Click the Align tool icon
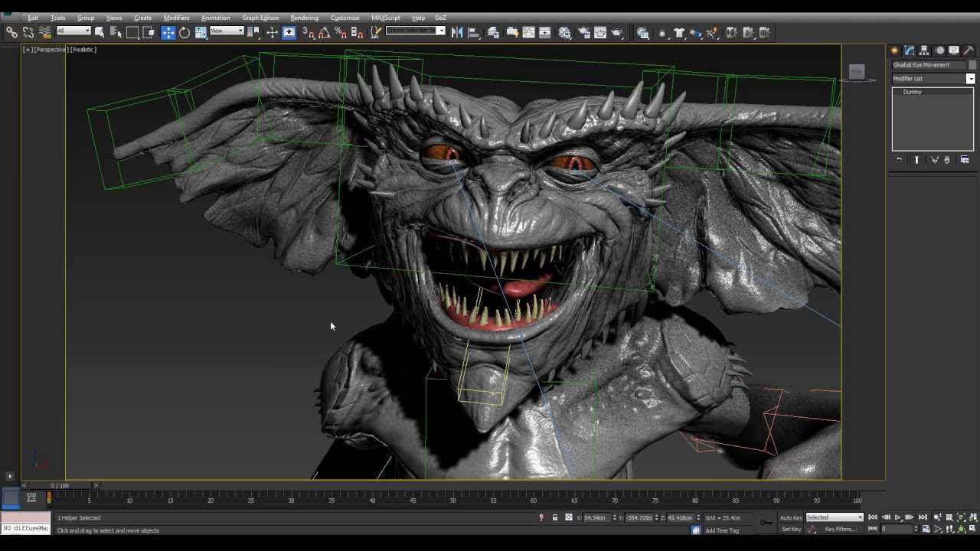 tap(474, 32)
